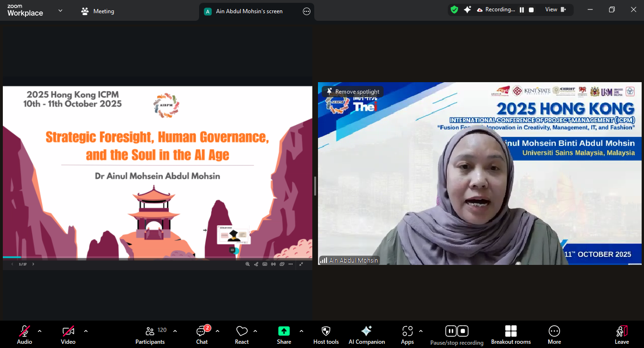
Task: Click Remove spotlight button
Action: point(353,92)
